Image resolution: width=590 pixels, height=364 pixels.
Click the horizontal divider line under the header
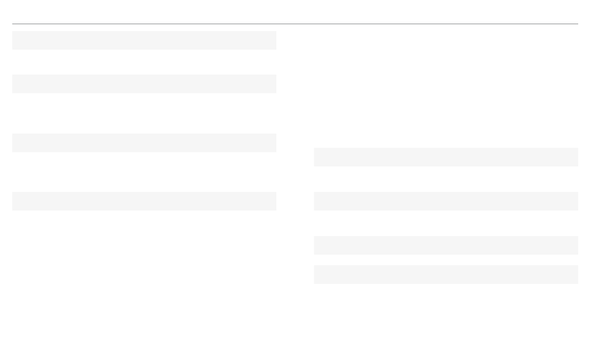295,24
